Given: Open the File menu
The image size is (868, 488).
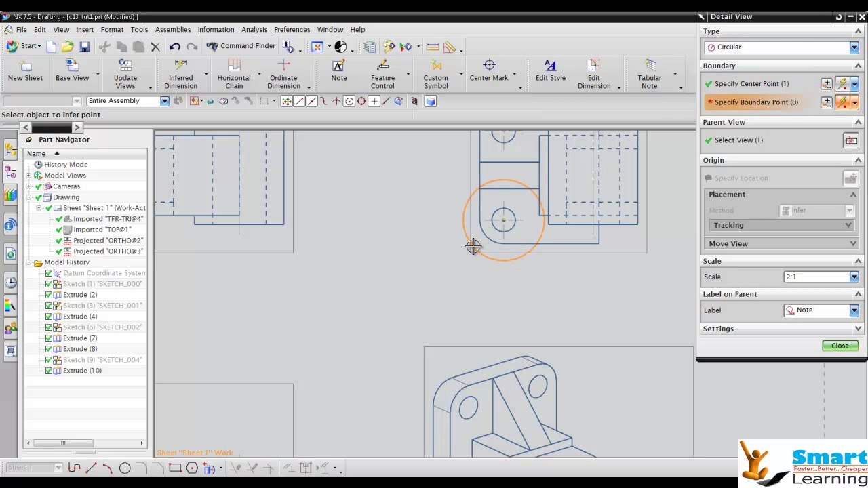Looking at the screenshot, I should (21, 30).
